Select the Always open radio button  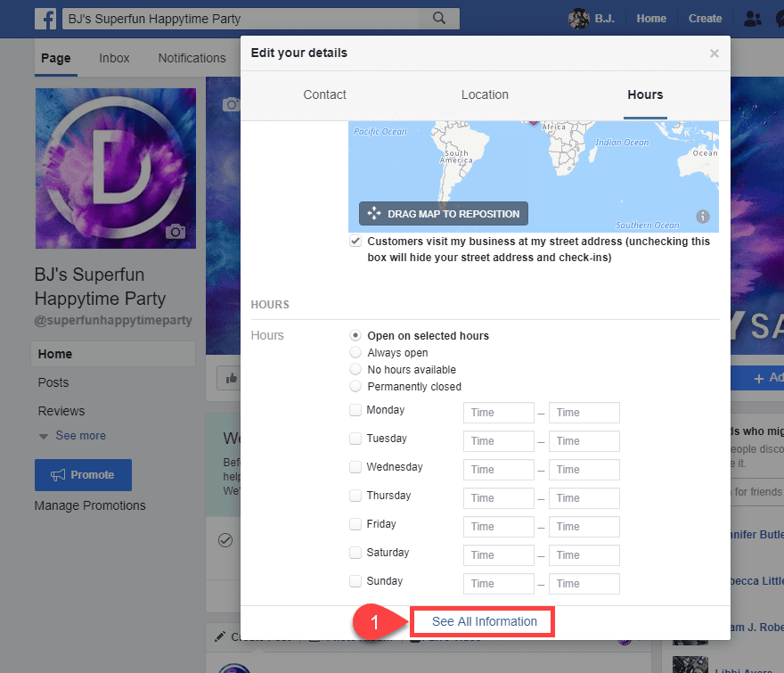[355, 351]
